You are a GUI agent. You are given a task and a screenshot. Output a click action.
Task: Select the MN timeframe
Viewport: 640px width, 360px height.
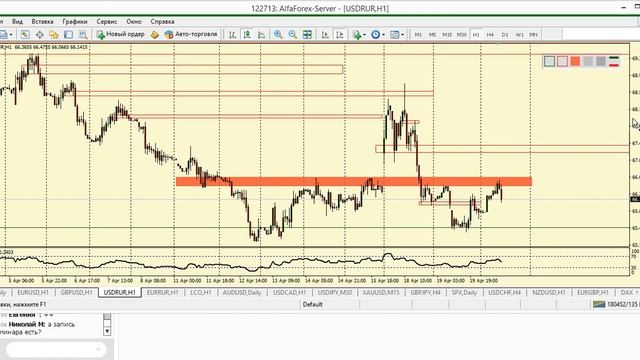[x=533, y=35]
